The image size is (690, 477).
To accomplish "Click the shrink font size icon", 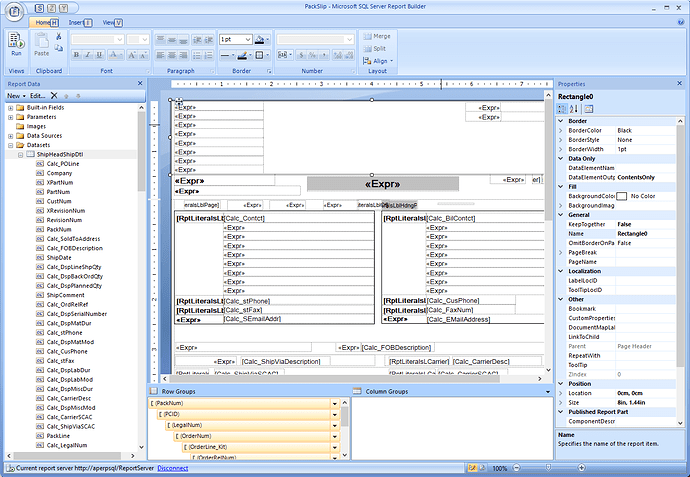I will (143, 55).
